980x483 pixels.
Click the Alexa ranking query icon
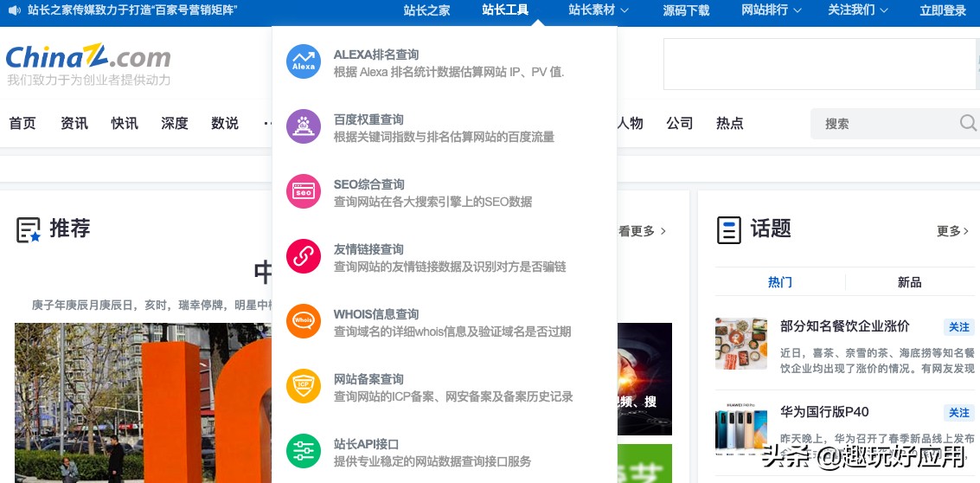(x=303, y=61)
